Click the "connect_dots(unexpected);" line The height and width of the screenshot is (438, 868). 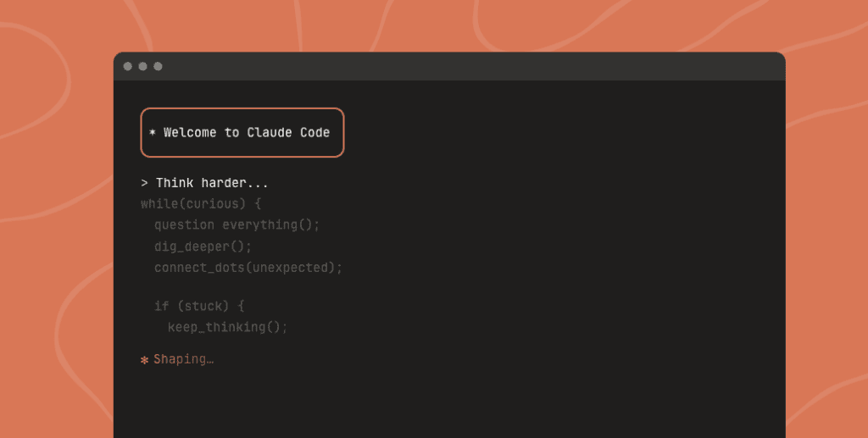point(248,268)
